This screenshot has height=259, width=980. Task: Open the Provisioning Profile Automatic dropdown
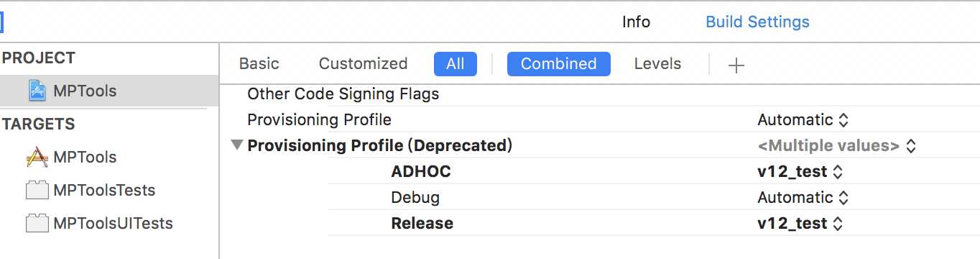click(803, 120)
